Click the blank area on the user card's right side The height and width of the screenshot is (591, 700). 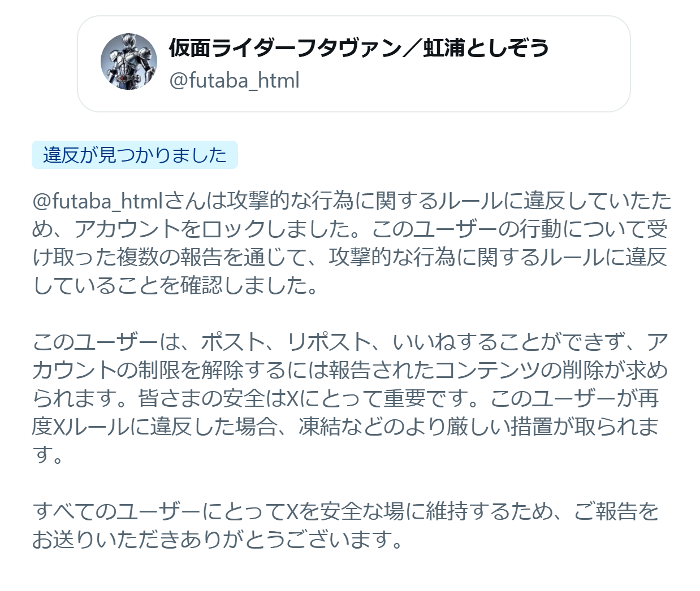coord(588,64)
